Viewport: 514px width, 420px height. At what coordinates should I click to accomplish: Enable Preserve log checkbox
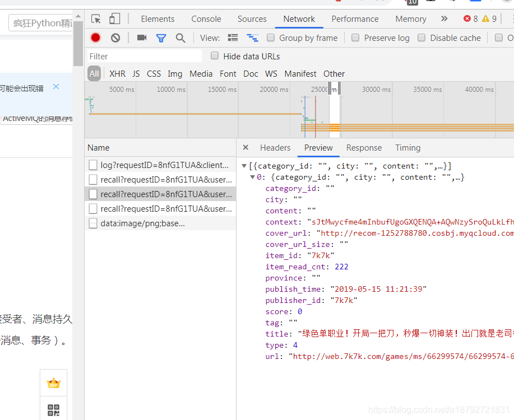click(355, 38)
